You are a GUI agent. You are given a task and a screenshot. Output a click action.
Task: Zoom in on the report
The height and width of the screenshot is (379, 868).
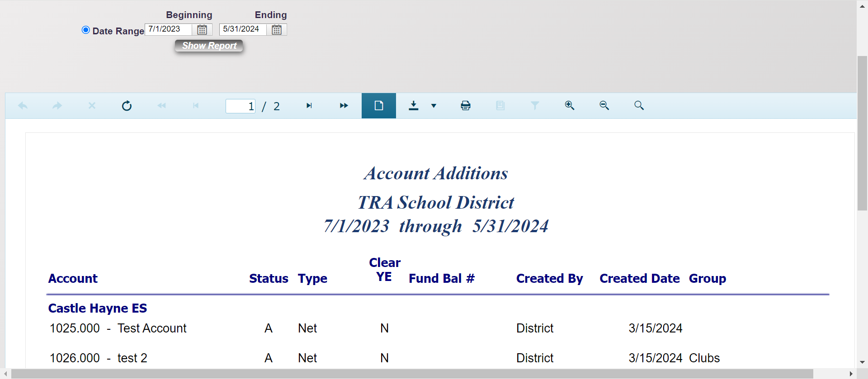[570, 106]
